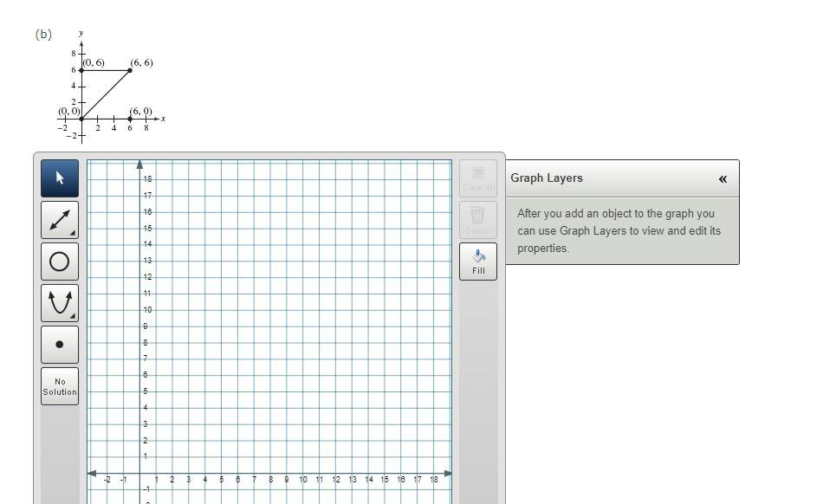Toggle the circle tool selection
Screen dimensions: 823x504
(59, 261)
